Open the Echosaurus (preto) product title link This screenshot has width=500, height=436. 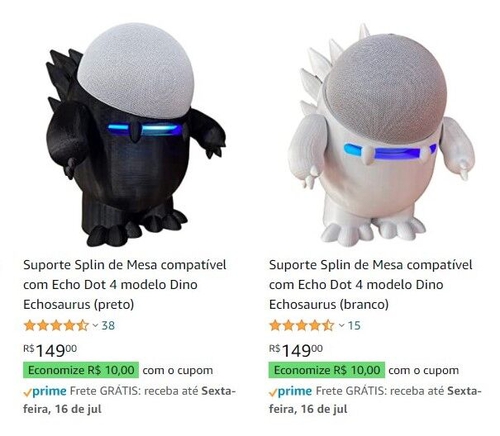pos(125,285)
